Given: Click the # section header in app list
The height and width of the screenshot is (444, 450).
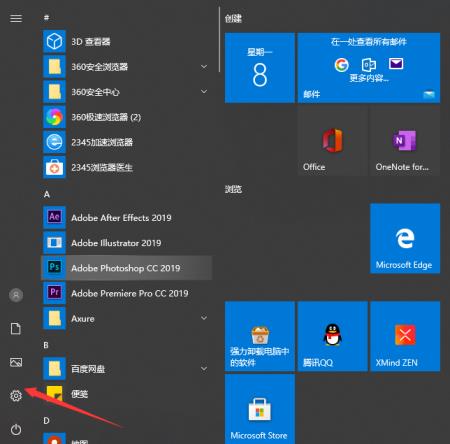Looking at the screenshot, I should [46, 17].
